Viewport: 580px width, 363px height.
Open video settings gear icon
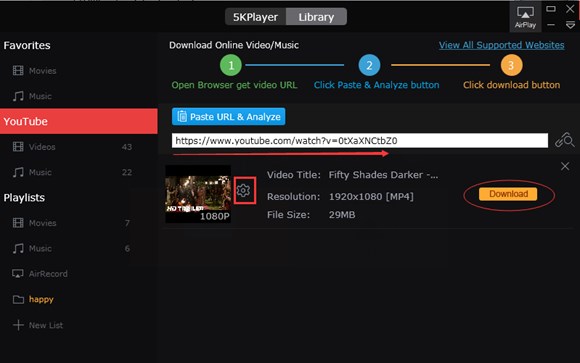[243, 191]
